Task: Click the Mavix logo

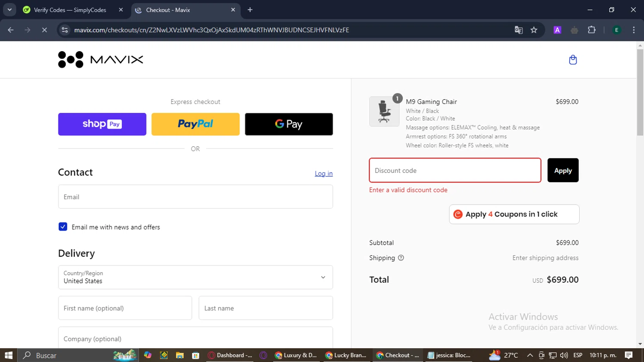Action: (x=100, y=60)
